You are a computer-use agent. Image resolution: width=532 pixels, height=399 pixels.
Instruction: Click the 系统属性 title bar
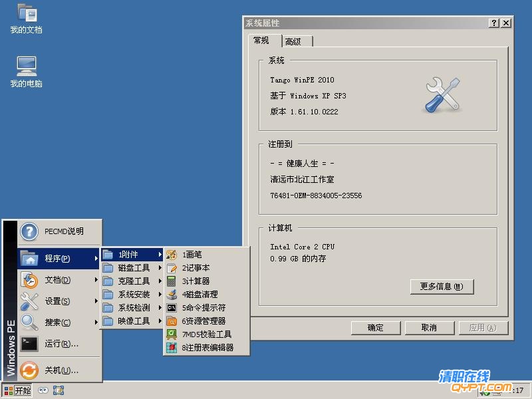(x=366, y=23)
